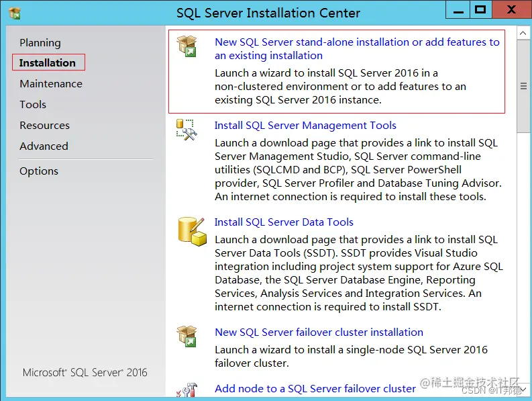Close the SQL Server Installation Center window
Screen dimensions: 532x401
pyautogui.click(x=511, y=10)
